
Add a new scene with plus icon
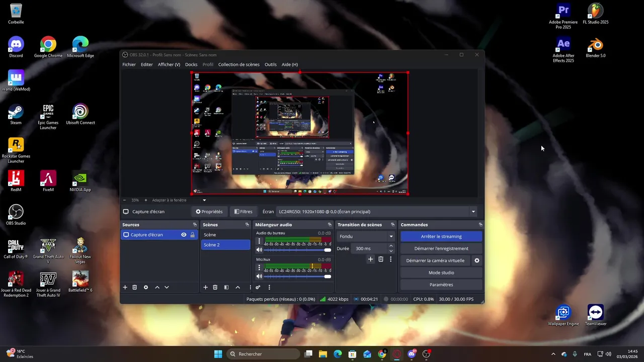(x=205, y=287)
